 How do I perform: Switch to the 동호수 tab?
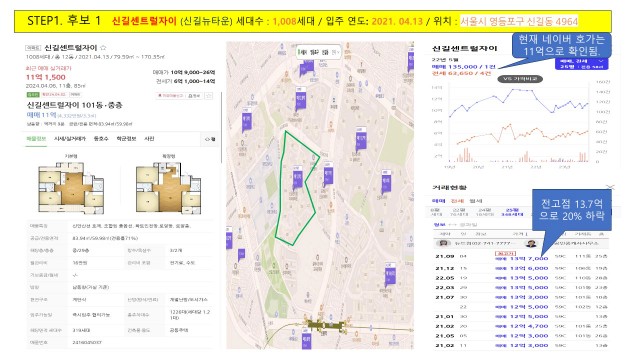tap(101, 139)
